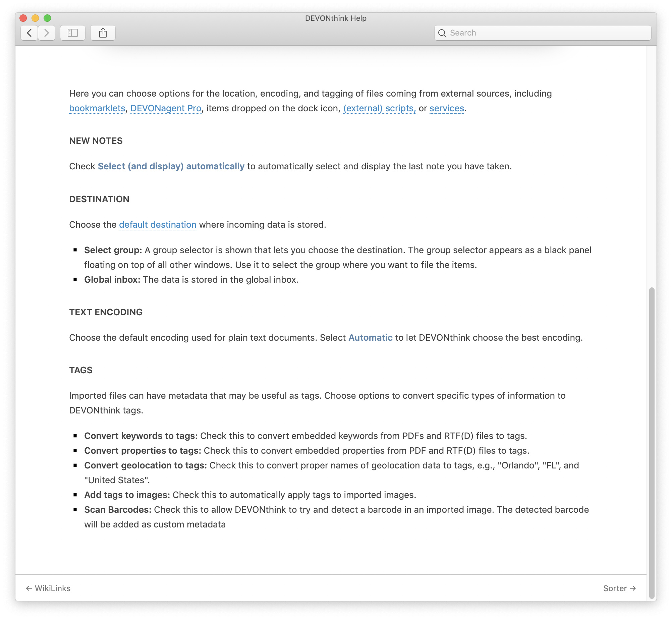Follow the DEVONagent Pro link
Image resolution: width=672 pixels, height=619 pixels.
coord(166,108)
